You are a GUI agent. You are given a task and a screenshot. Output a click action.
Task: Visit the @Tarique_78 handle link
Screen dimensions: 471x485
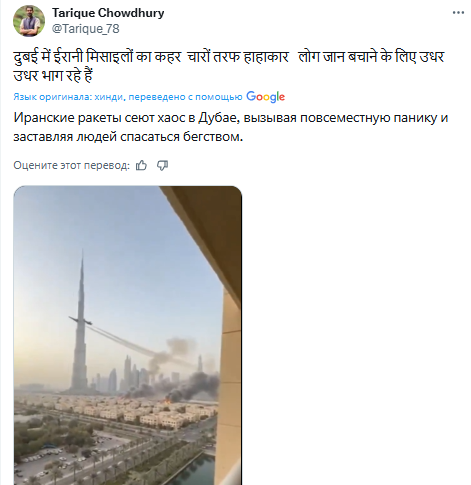[86, 29]
